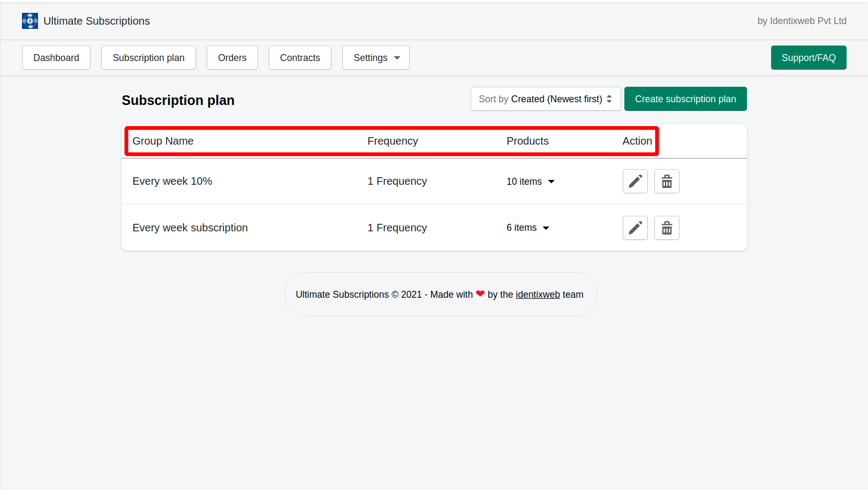The image size is (868, 490).
Task: Click the trash icon for 'Every week subscription'
Action: tap(667, 228)
